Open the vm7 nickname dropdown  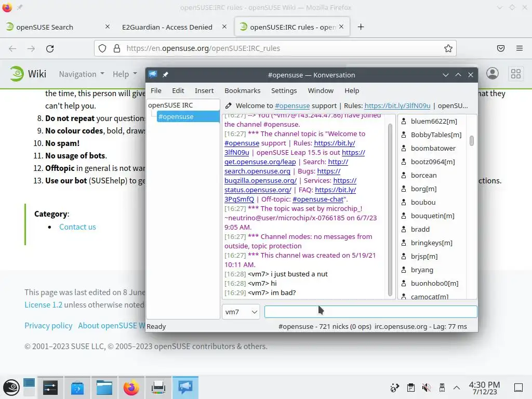[241, 312]
